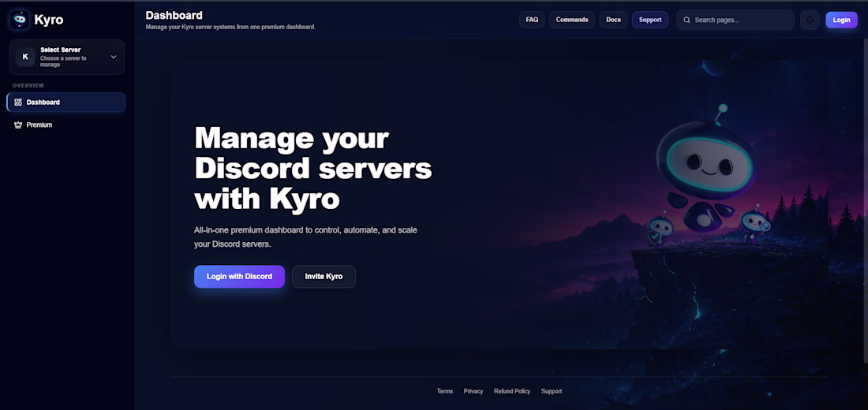Open the Docs page
Viewport: 868px width, 410px height.
pyautogui.click(x=613, y=20)
